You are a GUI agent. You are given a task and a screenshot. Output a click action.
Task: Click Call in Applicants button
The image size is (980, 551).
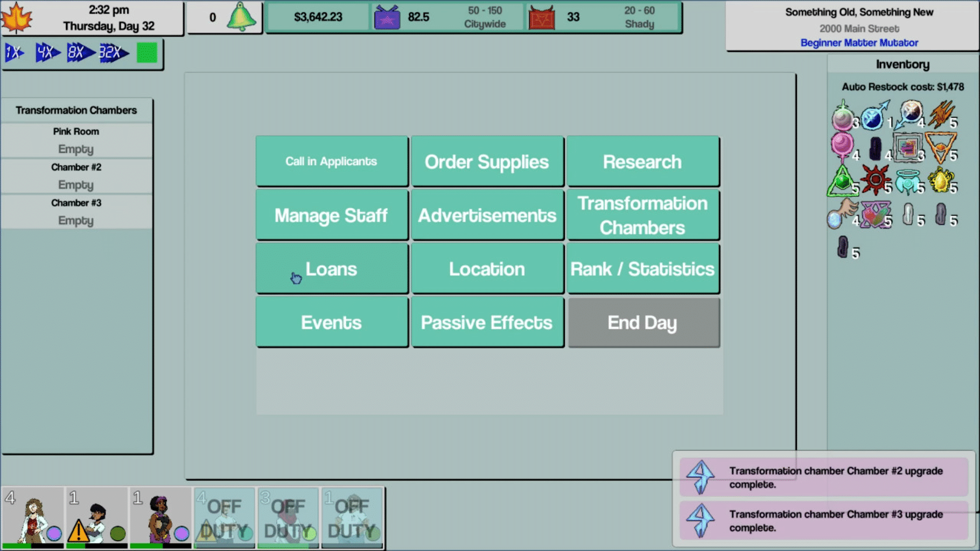point(332,161)
